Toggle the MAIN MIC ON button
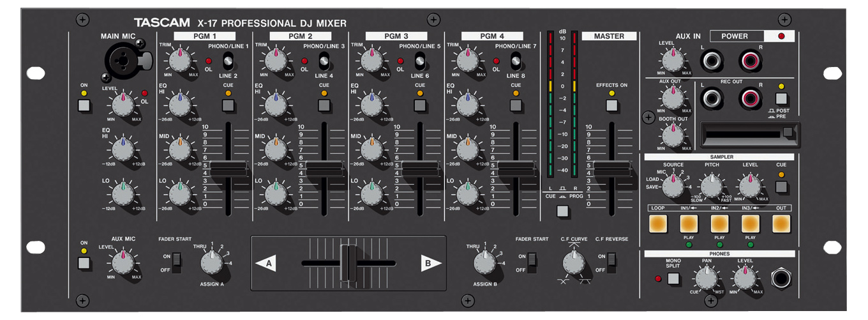Screen dimensions: 868x320 click(84, 105)
